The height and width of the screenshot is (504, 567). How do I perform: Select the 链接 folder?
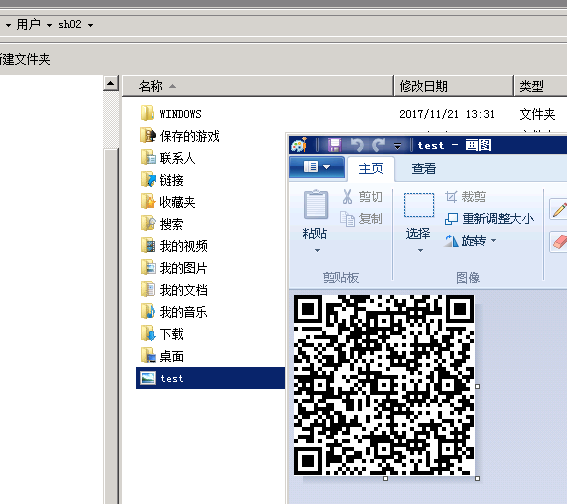pos(162,180)
